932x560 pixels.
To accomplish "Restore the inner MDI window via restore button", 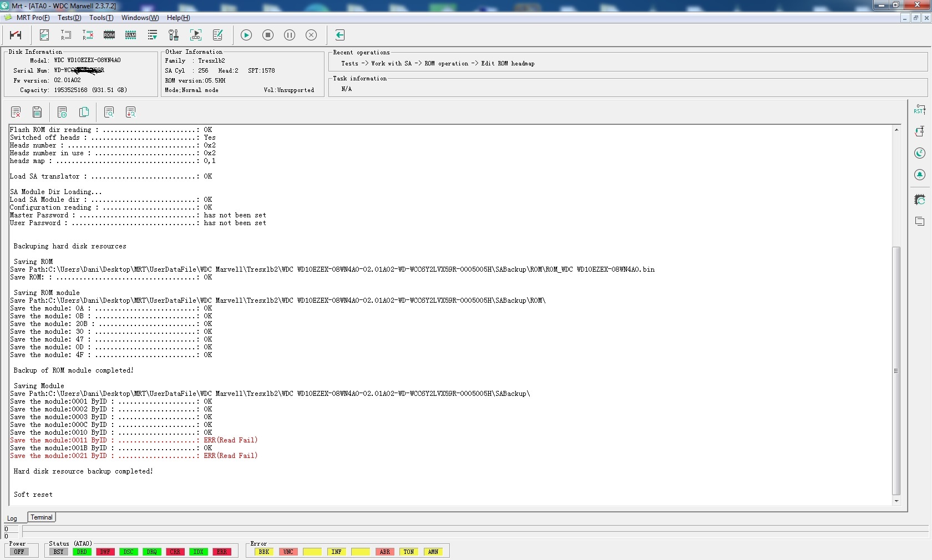I will 915,18.
